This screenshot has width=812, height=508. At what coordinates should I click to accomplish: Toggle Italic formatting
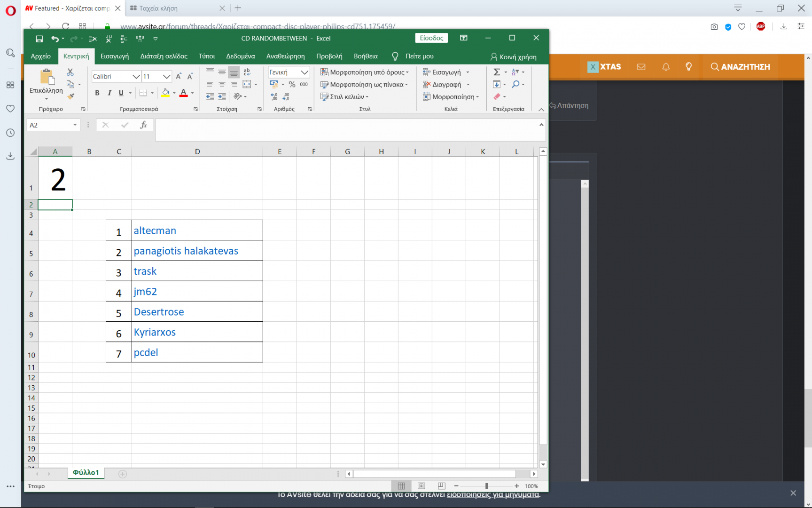[109, 93]
